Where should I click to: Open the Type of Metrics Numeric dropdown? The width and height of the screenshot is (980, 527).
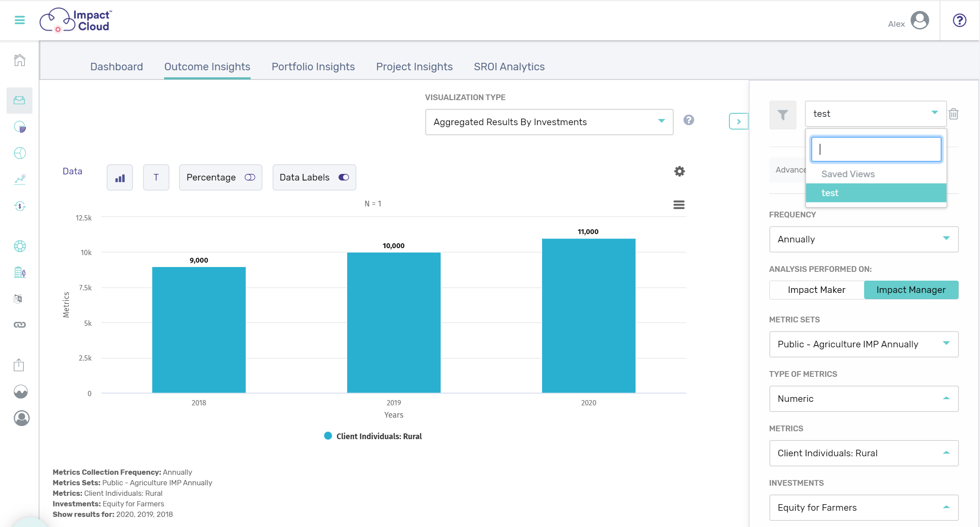tap(864, 399)
